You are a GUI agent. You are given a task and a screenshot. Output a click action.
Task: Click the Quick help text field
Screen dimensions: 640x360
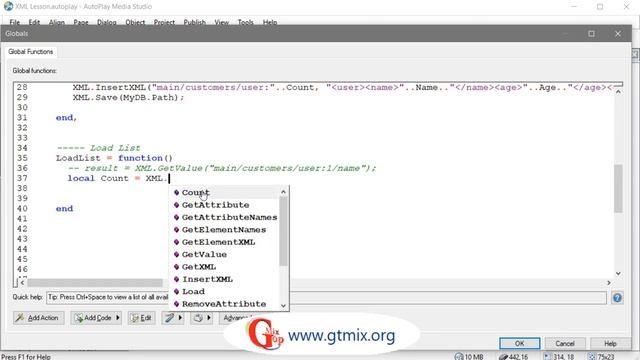pos(327,298)
